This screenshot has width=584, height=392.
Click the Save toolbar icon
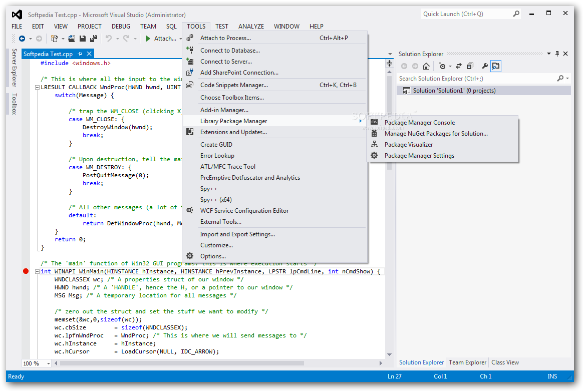click(x=83, y=39)
